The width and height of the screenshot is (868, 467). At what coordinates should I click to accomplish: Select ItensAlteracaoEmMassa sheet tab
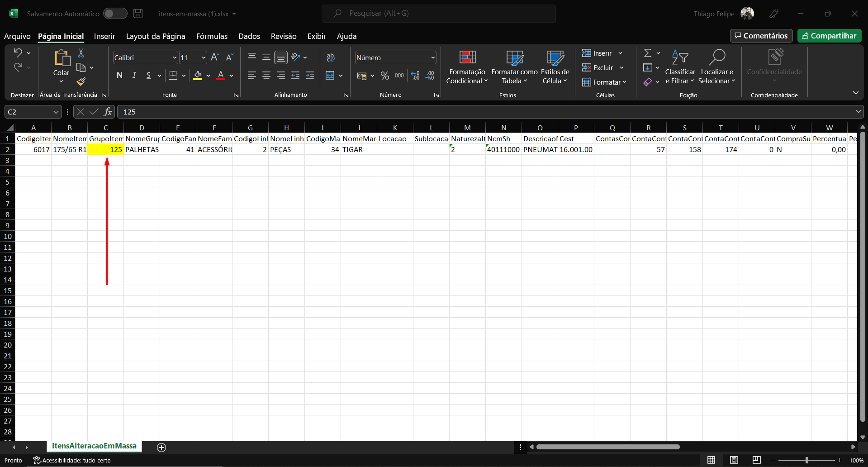click(94, 446)
